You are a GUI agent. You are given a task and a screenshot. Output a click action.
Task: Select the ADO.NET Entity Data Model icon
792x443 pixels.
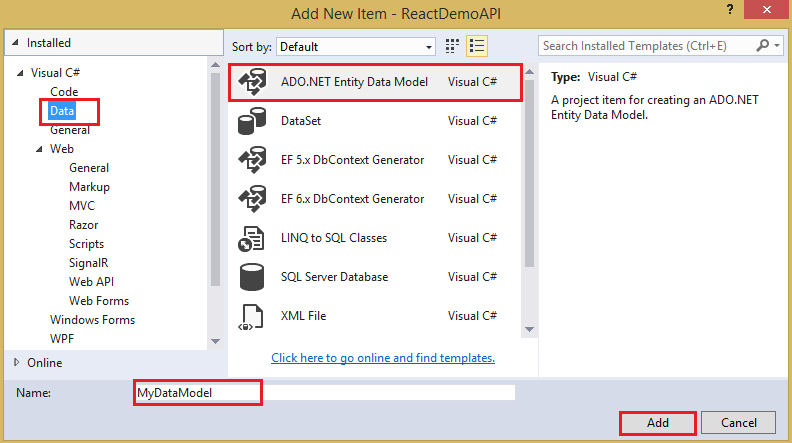coord(250,83)
